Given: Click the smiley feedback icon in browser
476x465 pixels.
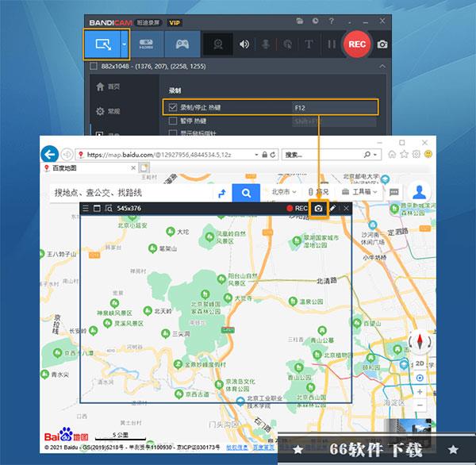Looking at the screenshot, I should pyautogui.click(x=428, y=154).
